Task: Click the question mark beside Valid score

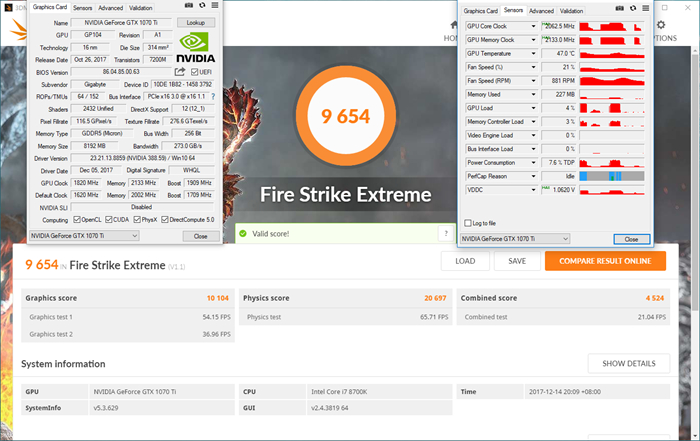Action: pos(444,233)
